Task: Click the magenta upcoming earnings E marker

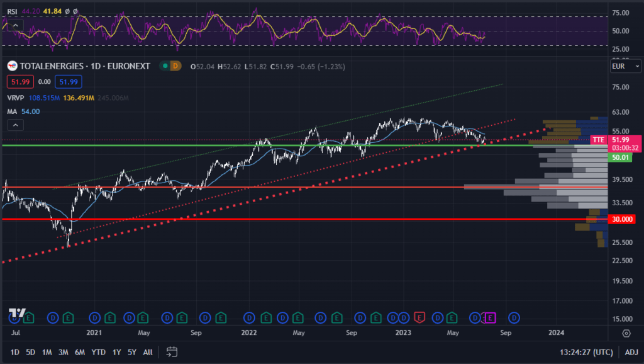Action: (489, 317)
